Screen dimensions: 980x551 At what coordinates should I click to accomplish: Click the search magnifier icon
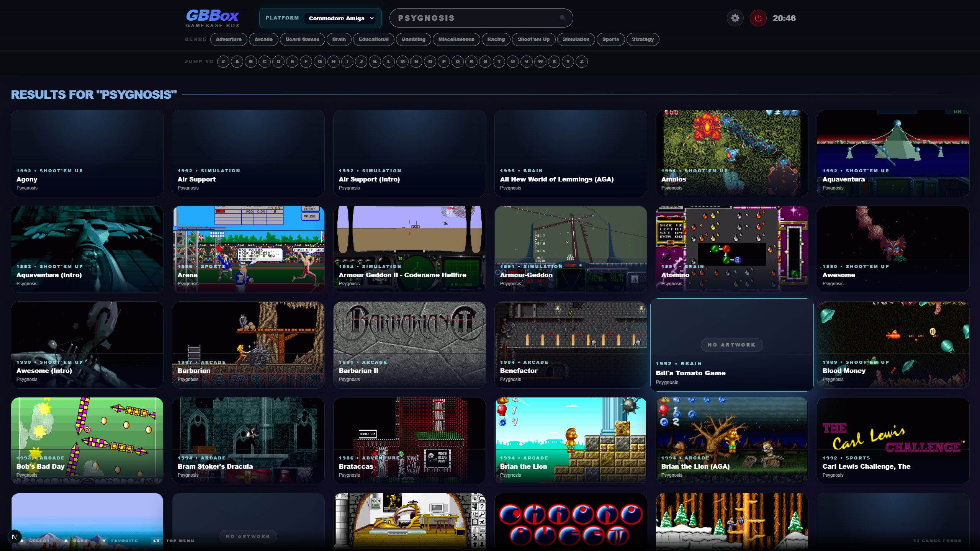pyautogui.click(x=563, y=18)
